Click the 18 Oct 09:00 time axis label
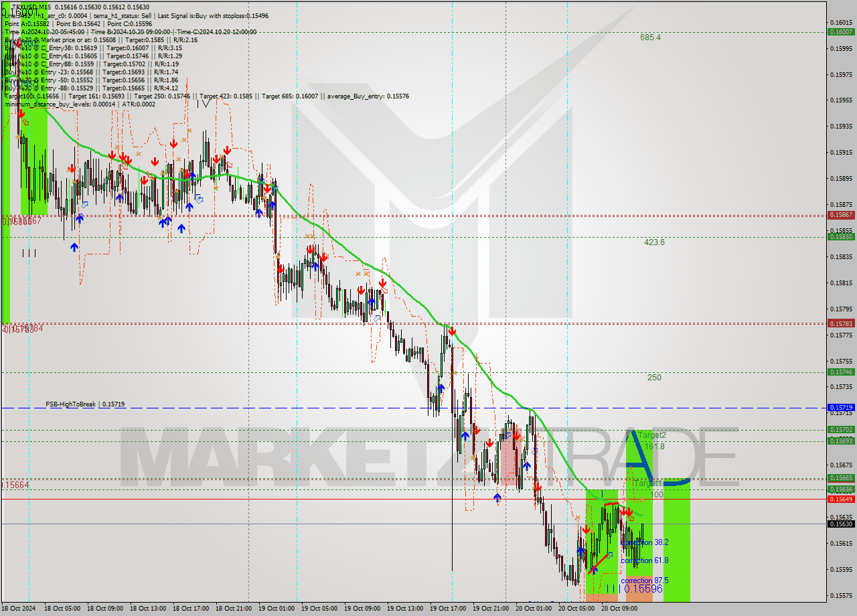This screenshot has height=616, width=857. tap(104, 609)
